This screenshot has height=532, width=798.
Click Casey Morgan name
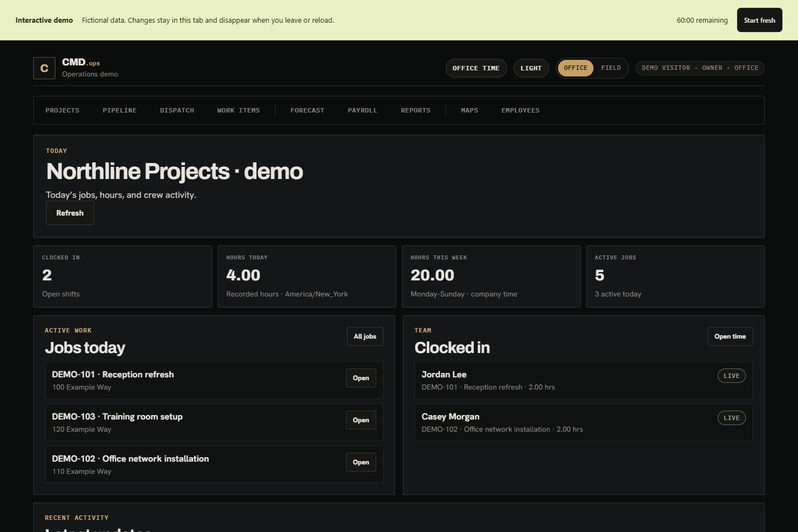451,417
